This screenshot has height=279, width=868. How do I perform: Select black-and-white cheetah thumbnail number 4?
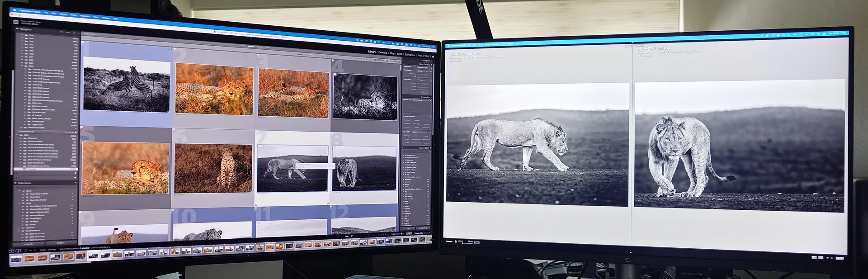(x=365, y=96)
